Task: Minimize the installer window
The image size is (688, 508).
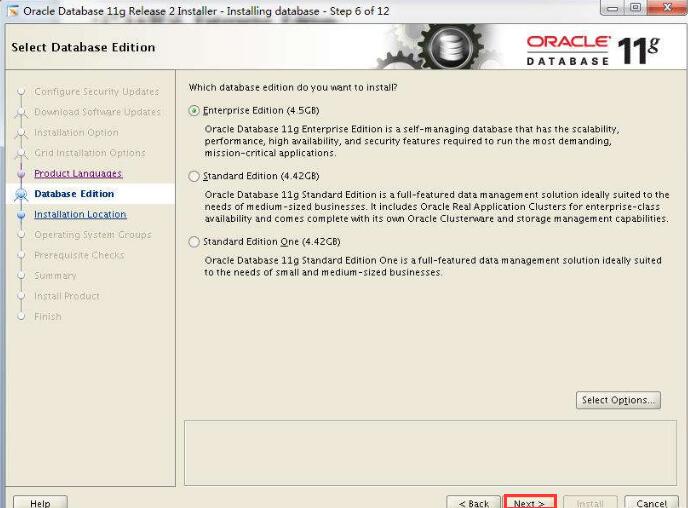Action: (x=613, y=7)
